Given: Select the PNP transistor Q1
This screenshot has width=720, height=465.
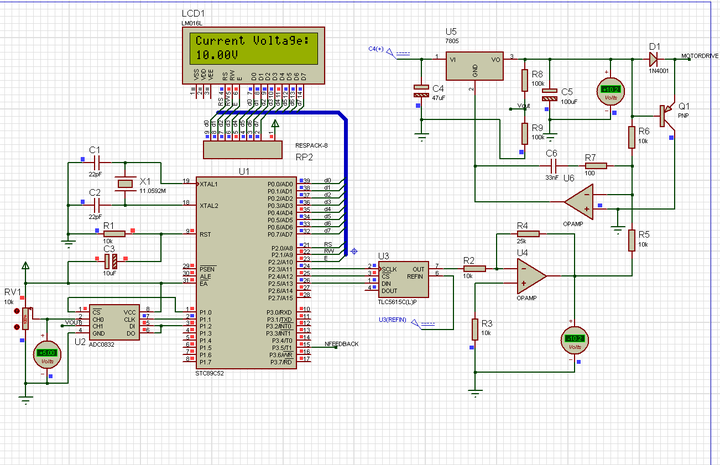Looking at the screenshot, I should coord(666,115).
